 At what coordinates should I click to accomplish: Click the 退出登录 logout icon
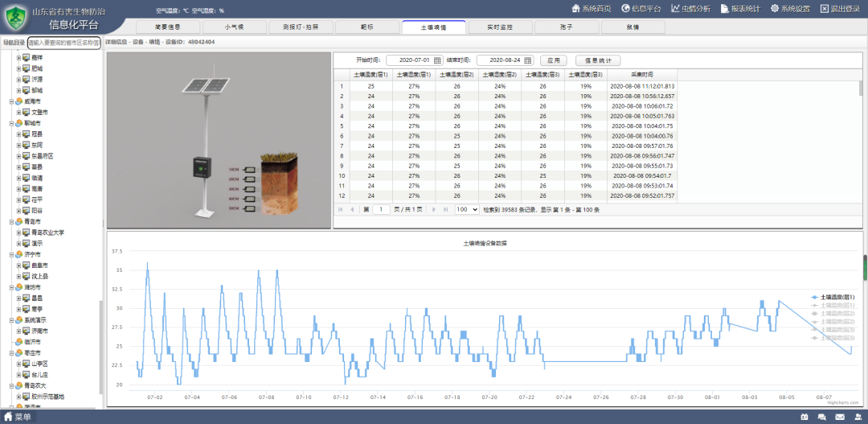click(825, 8)
